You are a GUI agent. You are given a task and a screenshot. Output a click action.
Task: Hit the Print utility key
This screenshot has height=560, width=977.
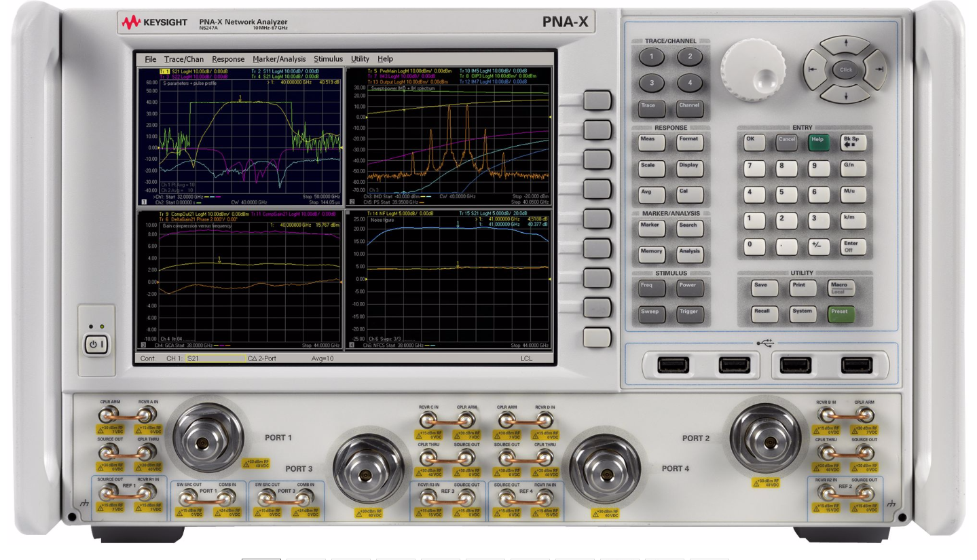(803, 288)
